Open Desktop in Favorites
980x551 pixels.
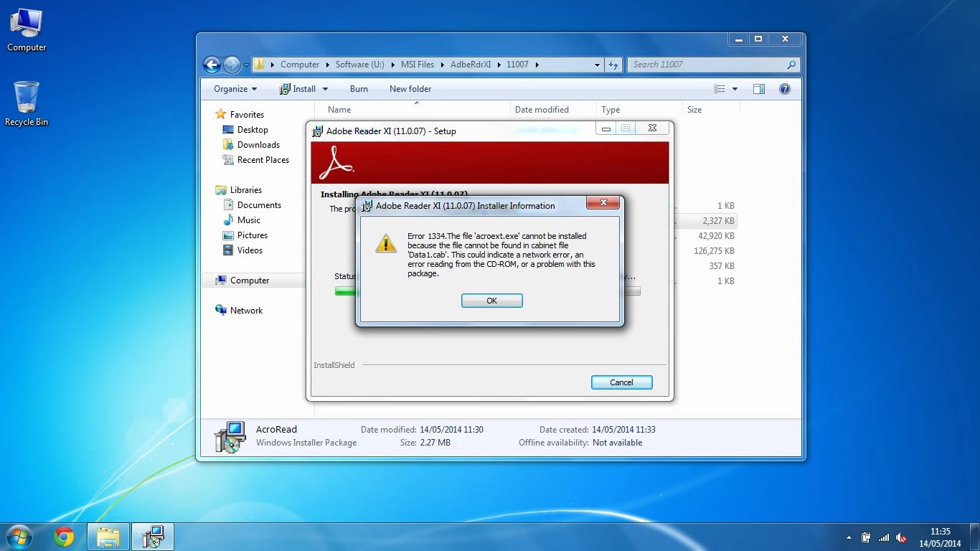pyautogui.click(x=253, y=130)
